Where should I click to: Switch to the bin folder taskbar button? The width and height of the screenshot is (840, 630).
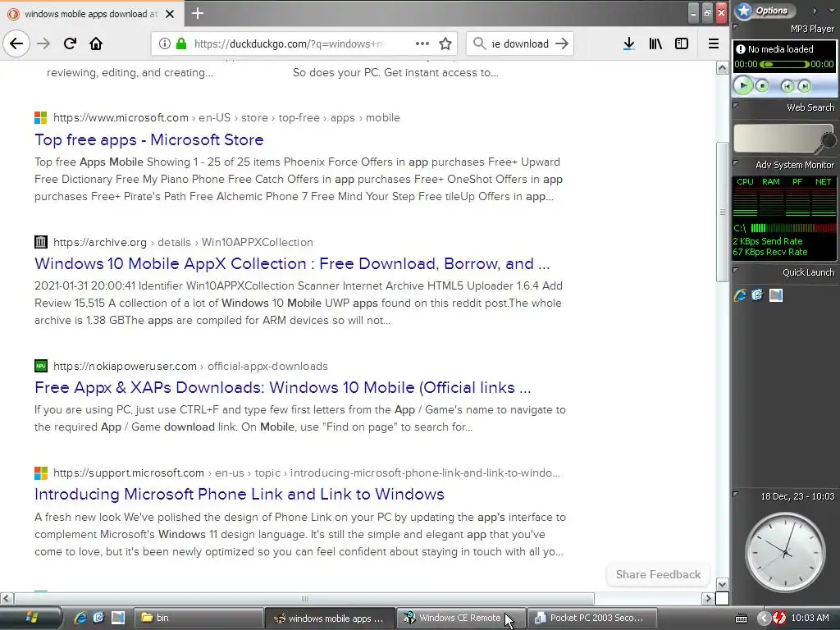(x=197, y=618)
